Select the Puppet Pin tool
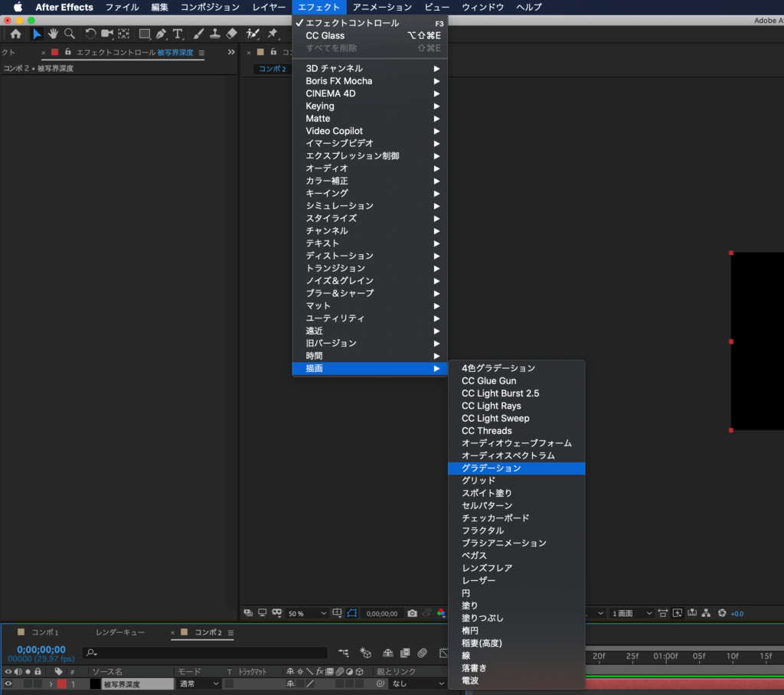Image resolution: width=784 pixels, height=695 pixels. (x=273, y=34)
